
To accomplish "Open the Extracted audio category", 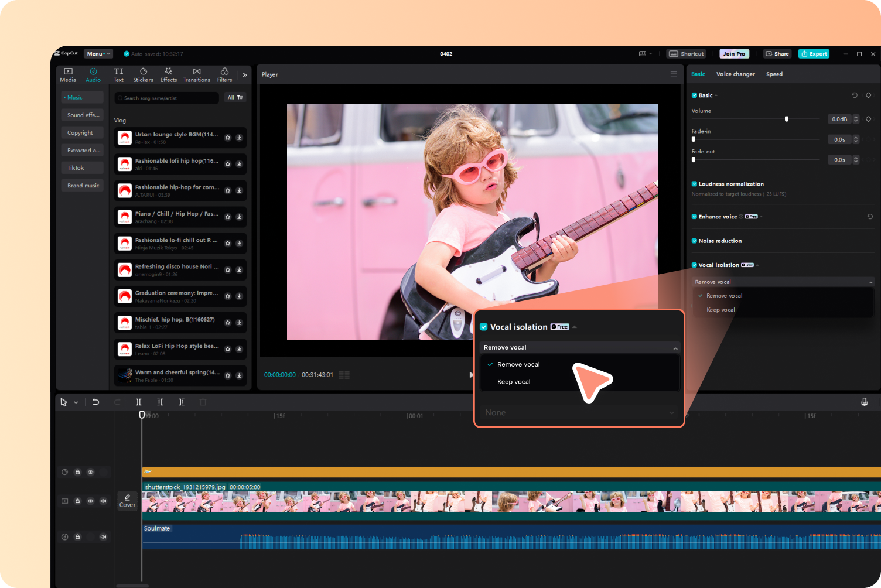I will tap(83, 151).
